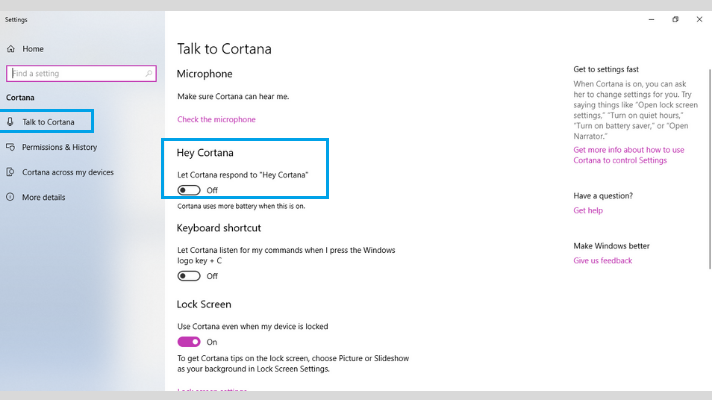
Task: Focus the Find a setting search field
Action: tap(81, 73)
